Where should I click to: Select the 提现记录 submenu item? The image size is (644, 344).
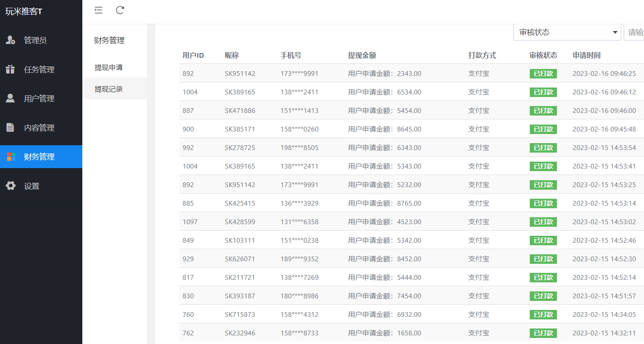pos(109,89)
